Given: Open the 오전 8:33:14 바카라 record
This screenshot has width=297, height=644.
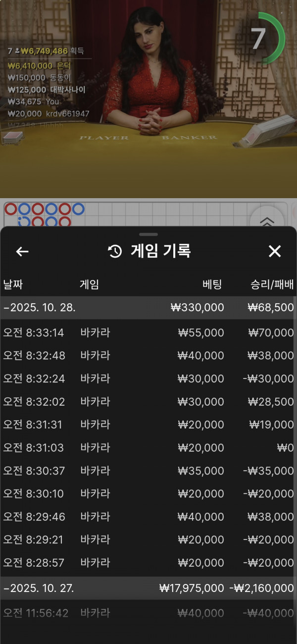Looking at the screenshot, I should (x=148, y=333).
